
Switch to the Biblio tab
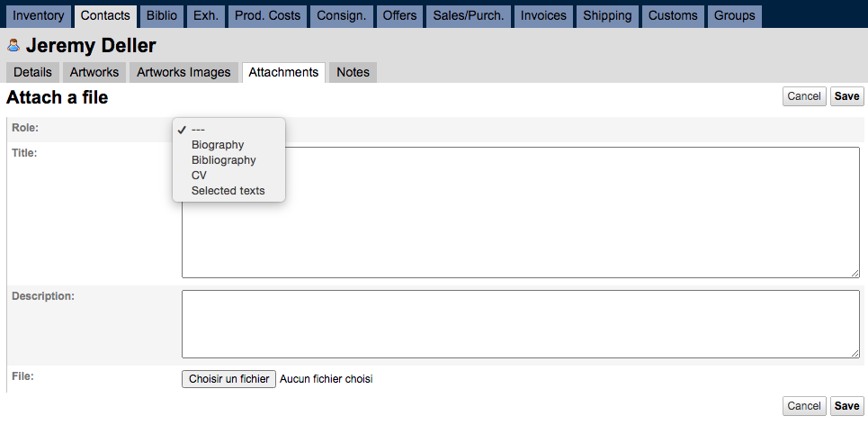point(162,15)
